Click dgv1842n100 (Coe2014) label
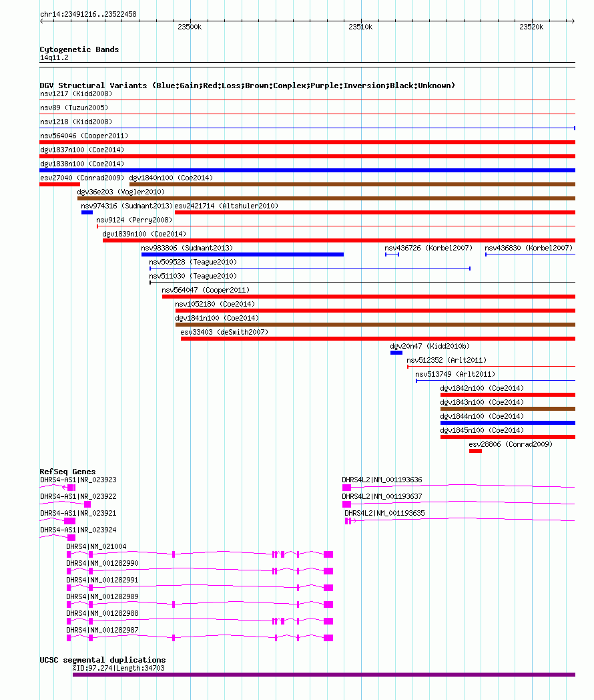The width and height of the screenshot is (594, 700). pos(482,388)
